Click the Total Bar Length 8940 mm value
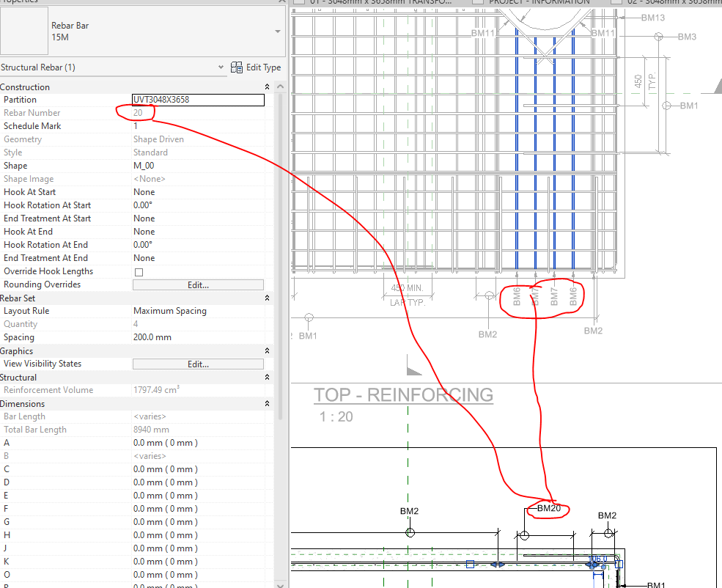The width and height of the screenshot is (722, 588). point(151,430)
